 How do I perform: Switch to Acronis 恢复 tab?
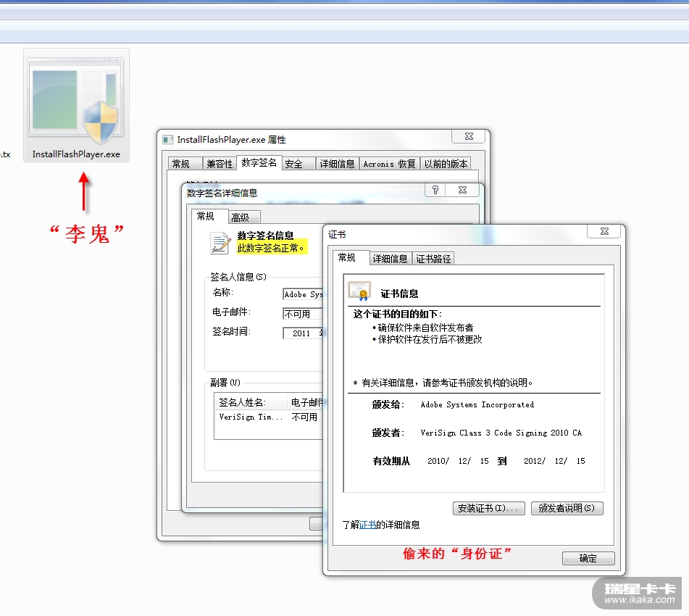(x=389, y=164)
